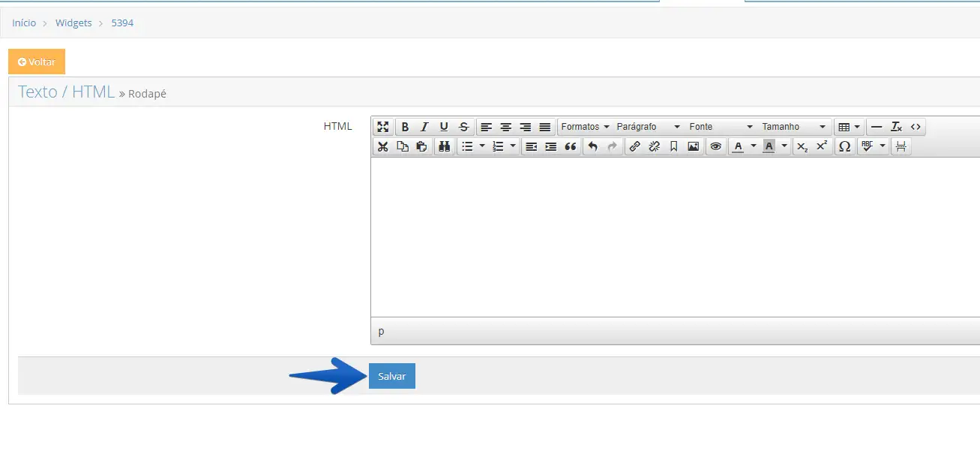Open the Início breadcrumb link
Viewport: 980px width, 463px height.
coord(24,23)
